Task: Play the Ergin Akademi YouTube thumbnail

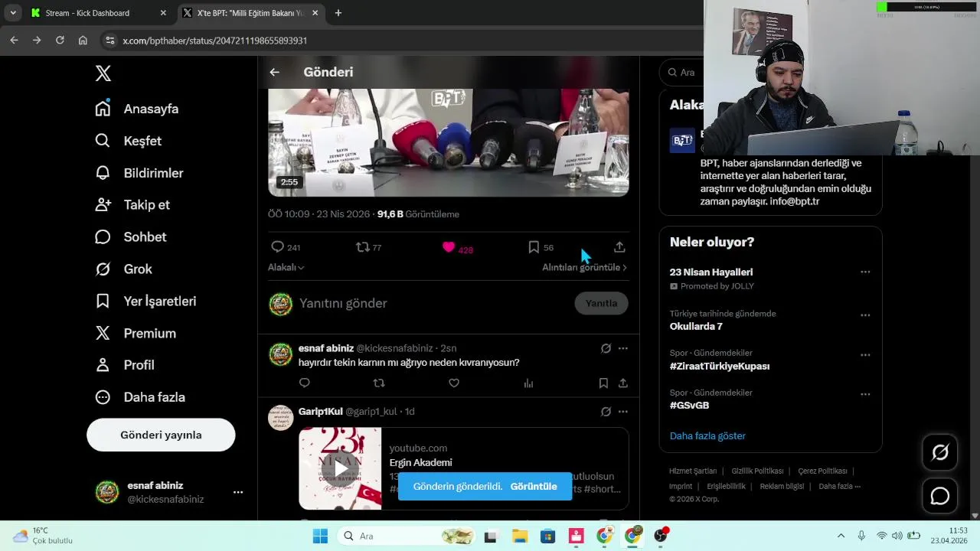Action: pyautogui.click(x=340, y=468)
